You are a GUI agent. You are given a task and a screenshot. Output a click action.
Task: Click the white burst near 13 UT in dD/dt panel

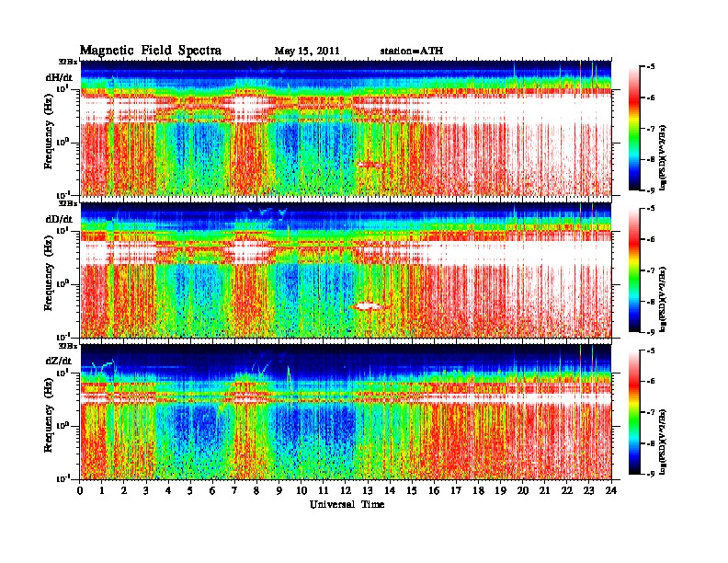367,305
